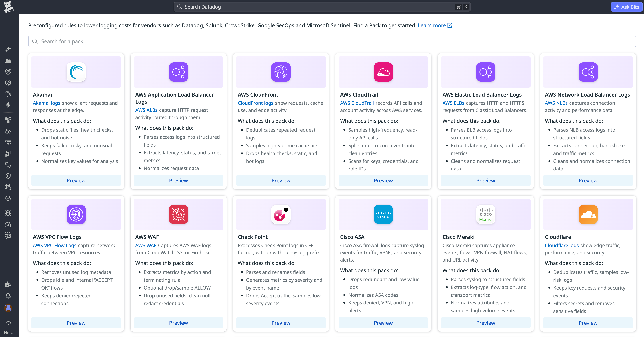
Task: Click the gauge performance icon in sidebar
Action: point(8,224)
